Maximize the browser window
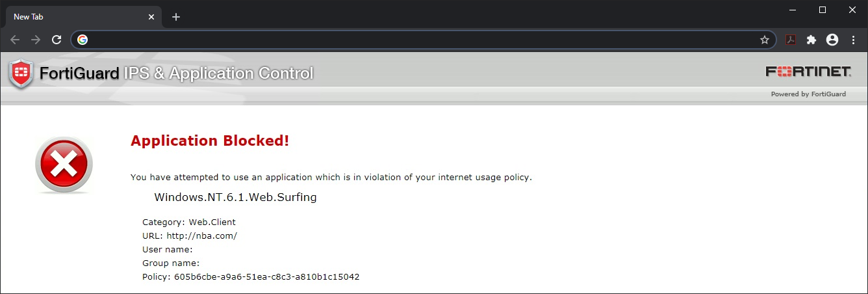This screenshot has width=868, height=294. point(823,10)
